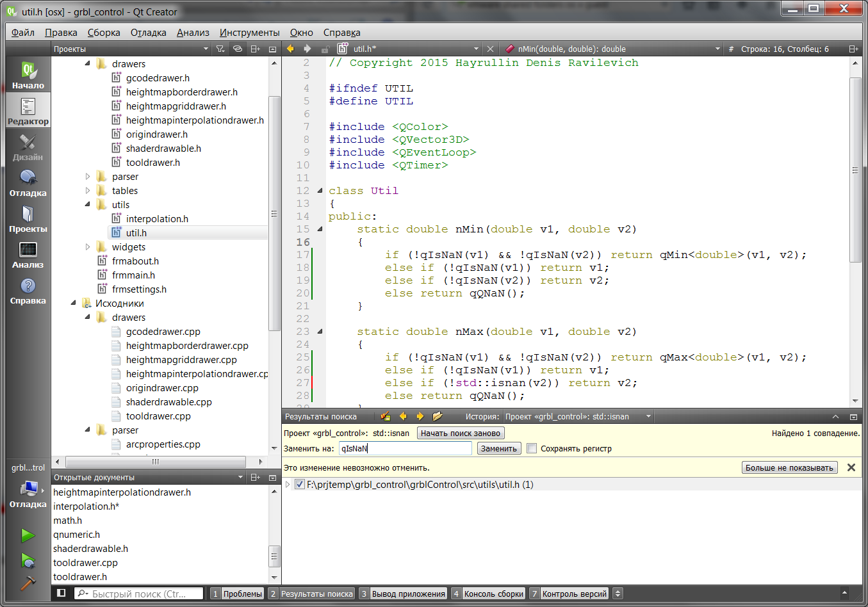Expand the tables folder

point(88,190)
